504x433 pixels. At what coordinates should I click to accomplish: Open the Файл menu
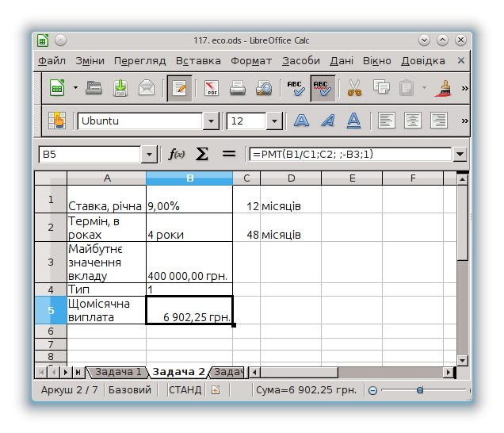coord(52,61)
